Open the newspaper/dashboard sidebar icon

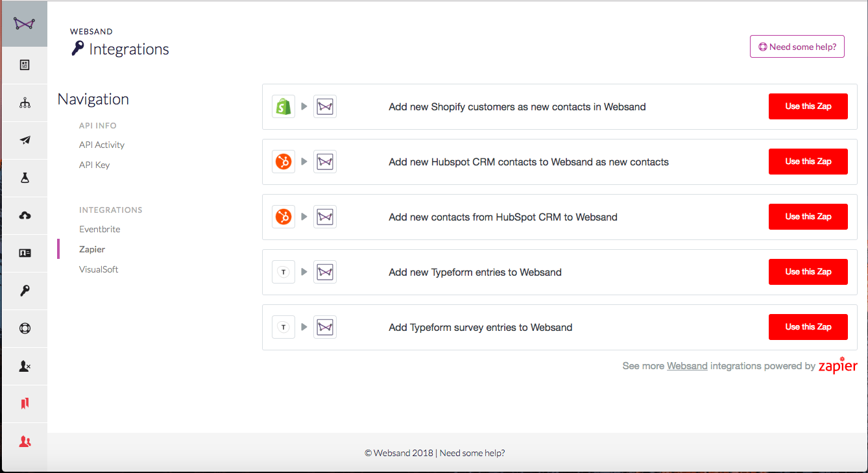25,65
